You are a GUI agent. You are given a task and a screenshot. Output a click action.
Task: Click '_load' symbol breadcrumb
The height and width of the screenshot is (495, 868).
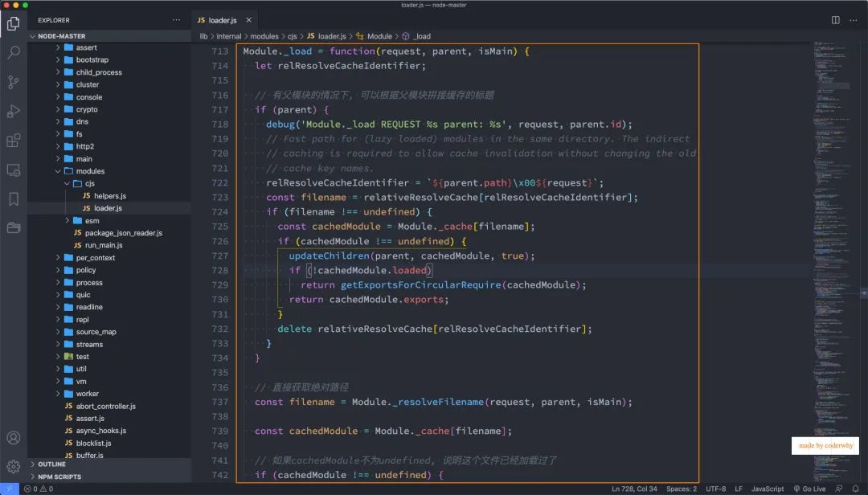[x=417, y=36]
